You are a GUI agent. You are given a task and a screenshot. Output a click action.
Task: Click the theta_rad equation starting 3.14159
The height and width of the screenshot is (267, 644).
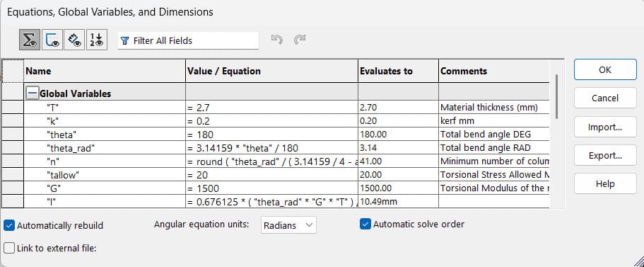[x=271, y=148]
